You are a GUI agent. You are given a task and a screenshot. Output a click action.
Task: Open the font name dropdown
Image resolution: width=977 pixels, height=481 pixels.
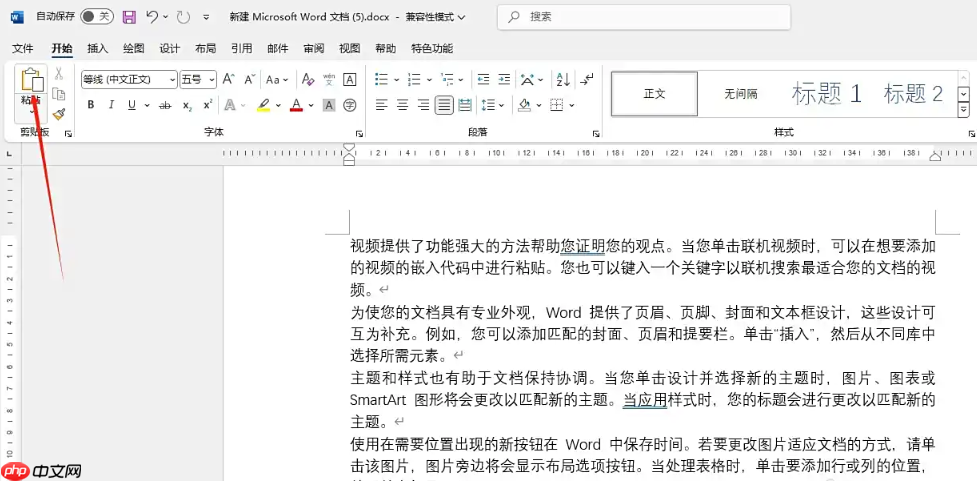click(x=173, y=80)
